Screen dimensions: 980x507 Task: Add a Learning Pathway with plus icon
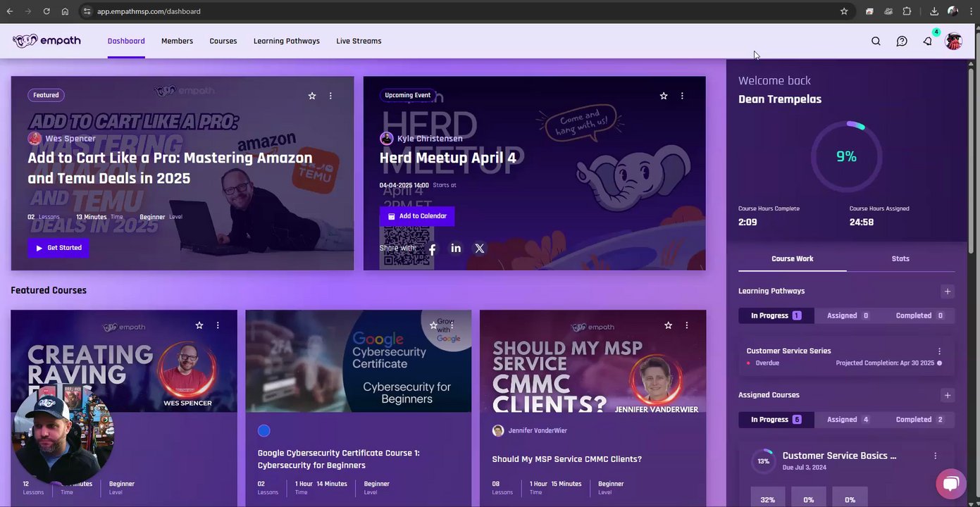(948, 292)
